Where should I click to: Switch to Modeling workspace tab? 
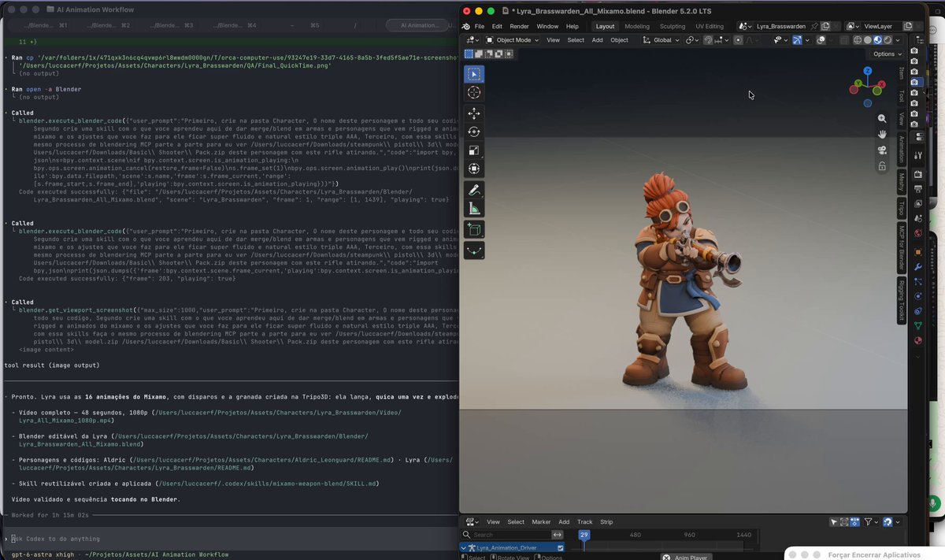pyautogui.click(x=637, y=26)
